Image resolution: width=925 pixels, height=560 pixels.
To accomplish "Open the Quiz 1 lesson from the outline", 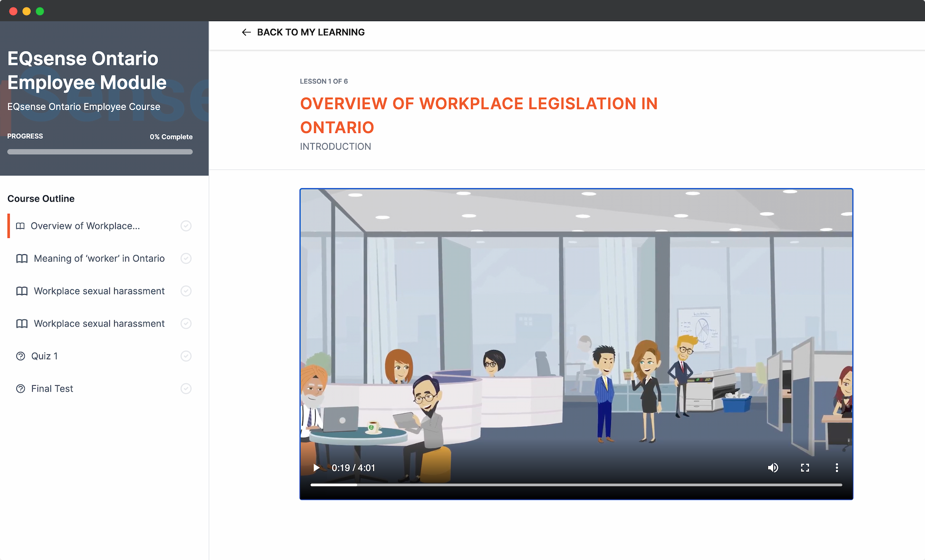I will click(44, 356).
